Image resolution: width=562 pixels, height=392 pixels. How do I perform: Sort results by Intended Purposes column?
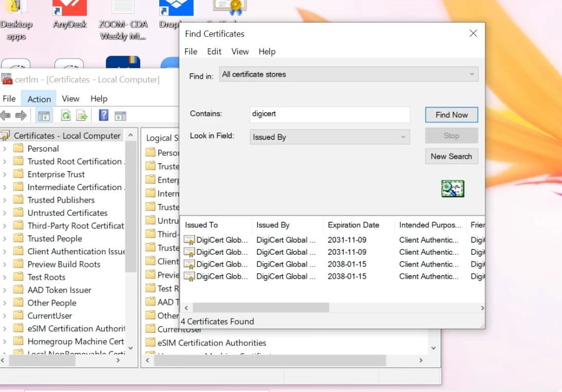[x=430, y=225]
